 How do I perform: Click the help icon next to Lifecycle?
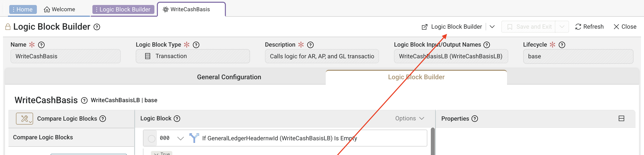(x=562, y=45)
